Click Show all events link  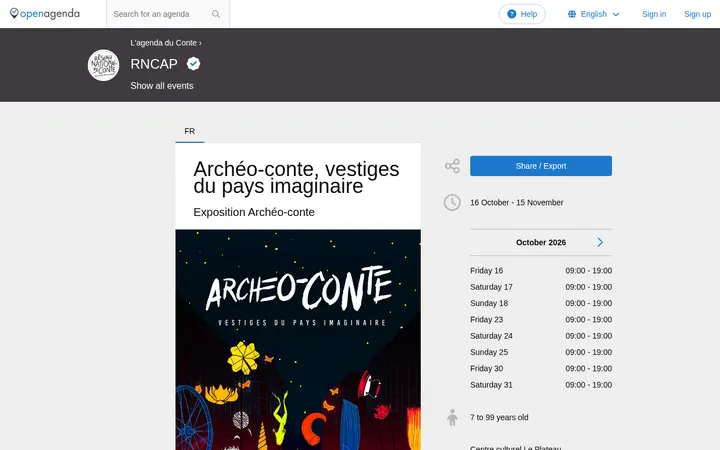tap(162, 86)
